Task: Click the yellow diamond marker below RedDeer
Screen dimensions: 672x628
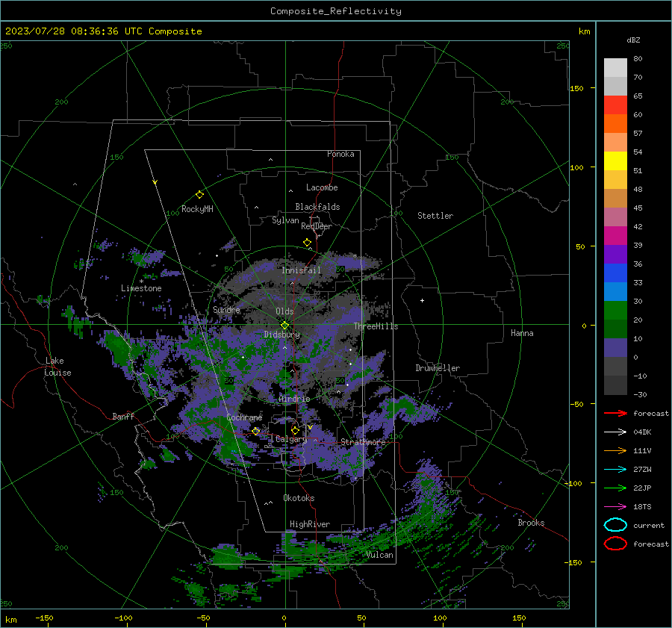Action: [x=308, y=243]
